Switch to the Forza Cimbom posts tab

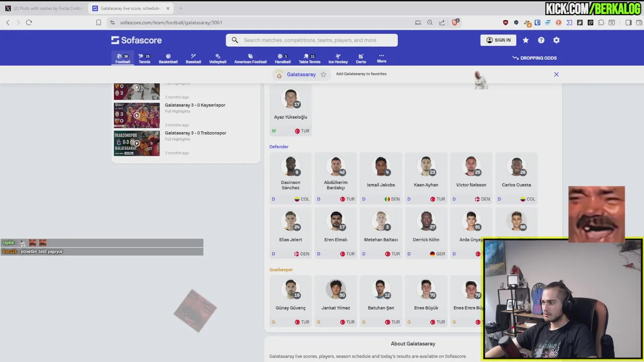44,8
